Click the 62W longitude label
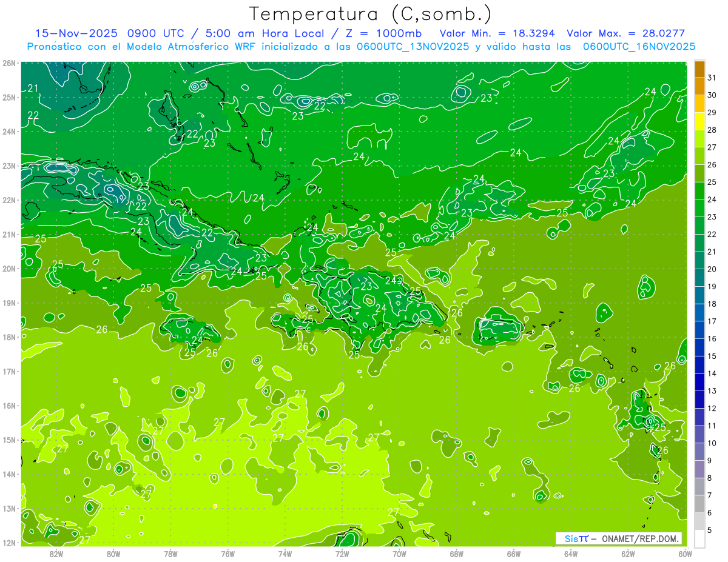 tap(628, 554)
